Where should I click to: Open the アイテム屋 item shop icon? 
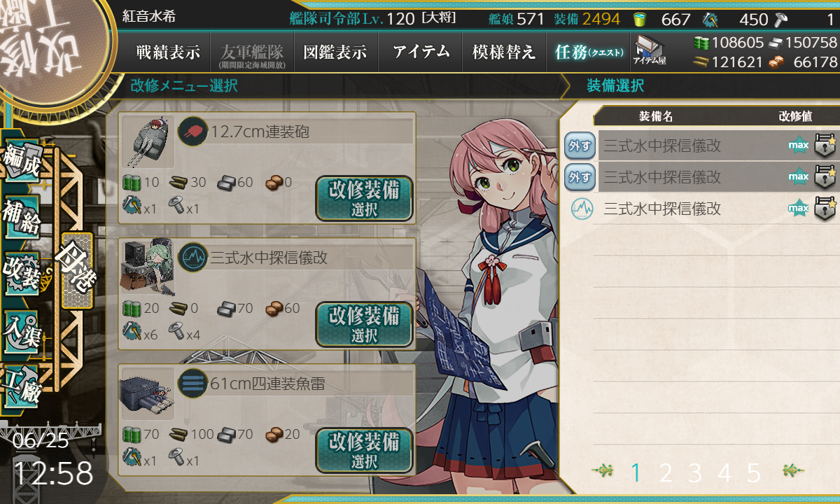(x=650, y=50)
